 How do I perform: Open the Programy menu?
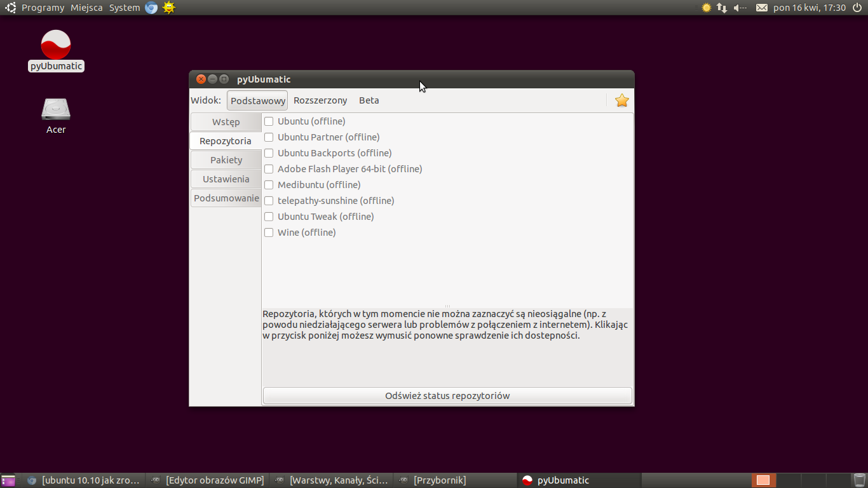pyautogui.click(x=43, y=8)
